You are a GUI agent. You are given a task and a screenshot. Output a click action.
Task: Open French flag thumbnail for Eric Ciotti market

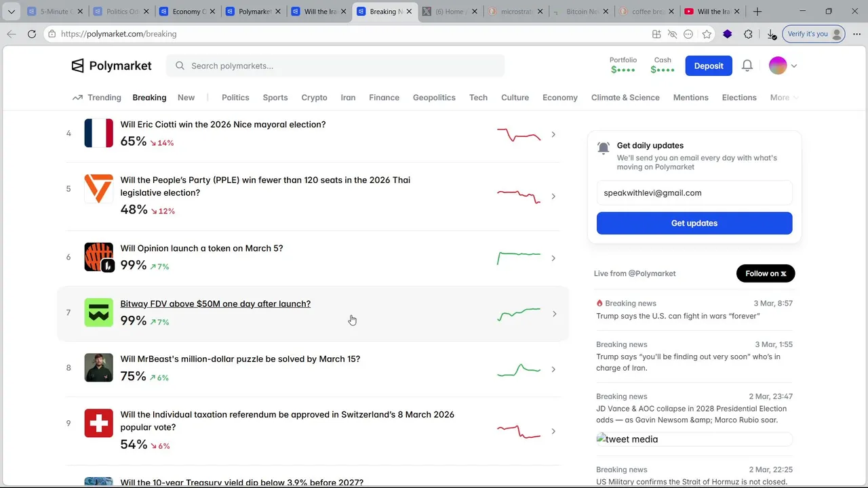(x=98, y=134)
